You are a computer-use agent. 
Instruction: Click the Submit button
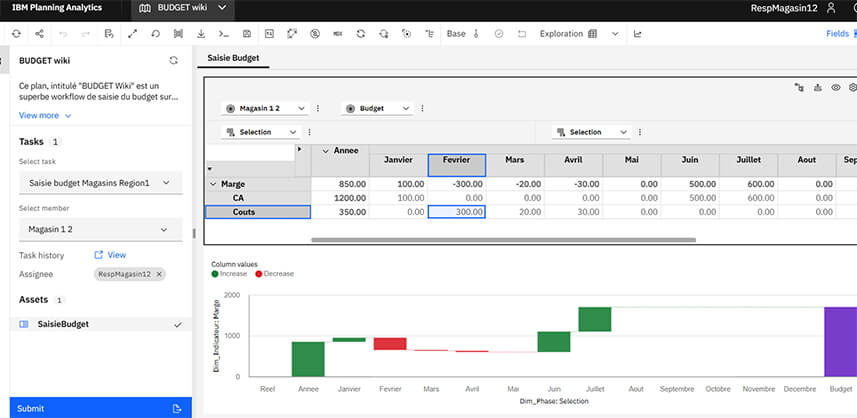pos(101,409)
